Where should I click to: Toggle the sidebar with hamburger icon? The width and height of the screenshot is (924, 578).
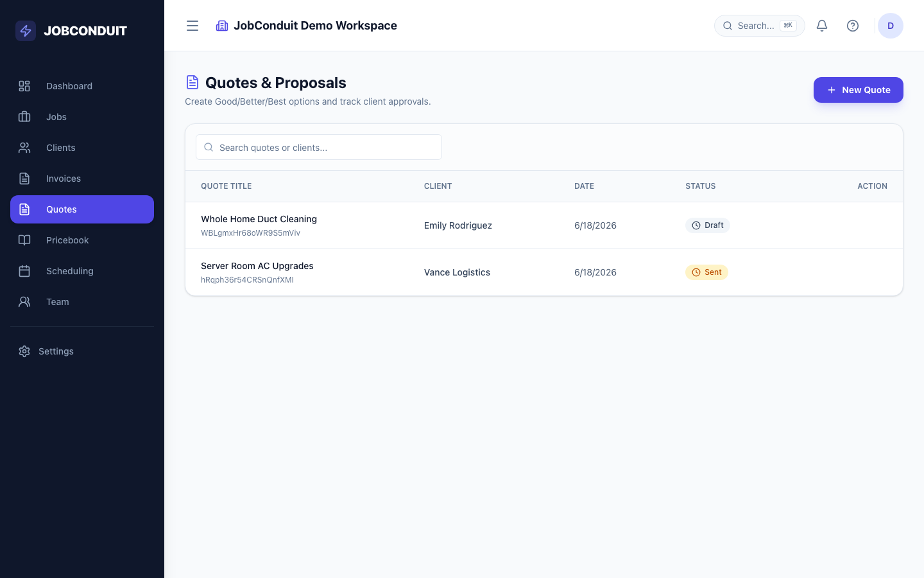click(193, 26)
